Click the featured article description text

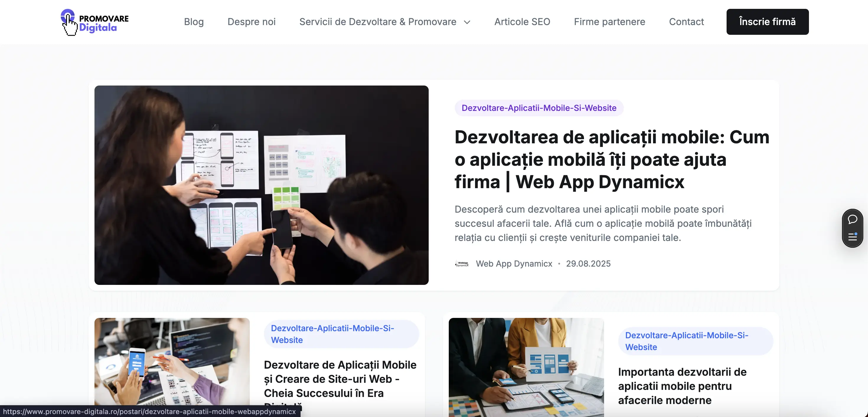(603, 224)
